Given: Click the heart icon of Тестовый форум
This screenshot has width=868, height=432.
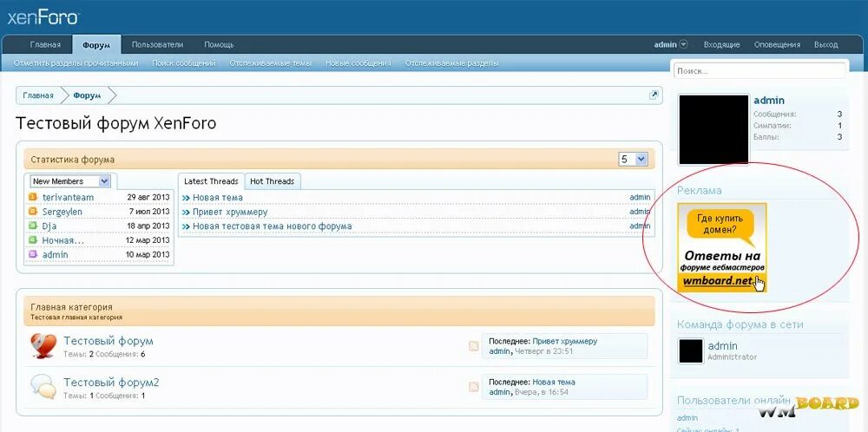Looking at the screenshot, I should pyautogui.click(x=43, y=346).
